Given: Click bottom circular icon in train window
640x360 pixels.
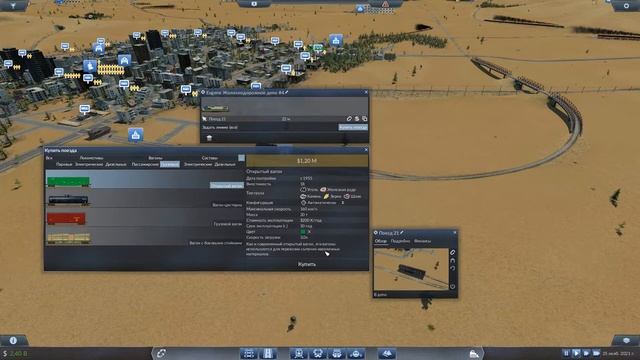Looking at the screenshot, I should tap(453, 287).
